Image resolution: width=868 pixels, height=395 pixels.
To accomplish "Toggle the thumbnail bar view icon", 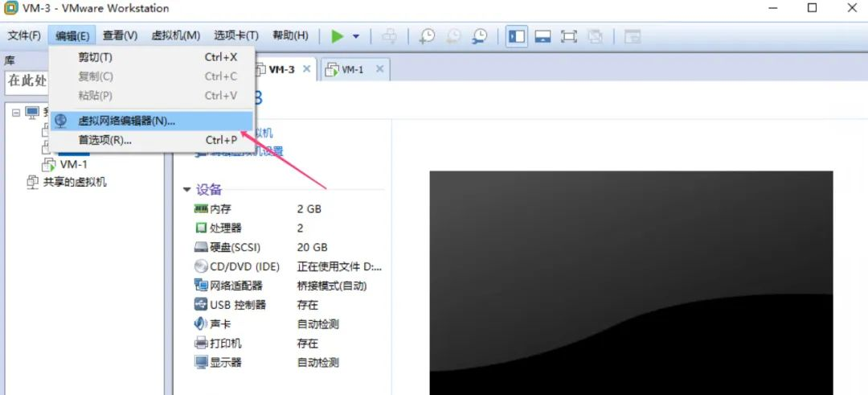I will [x=542, y=36].
